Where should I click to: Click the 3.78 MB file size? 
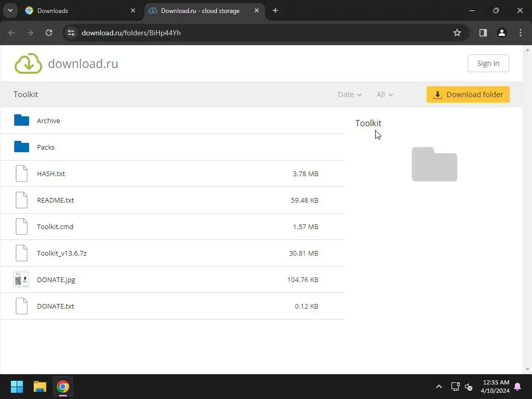305,174
